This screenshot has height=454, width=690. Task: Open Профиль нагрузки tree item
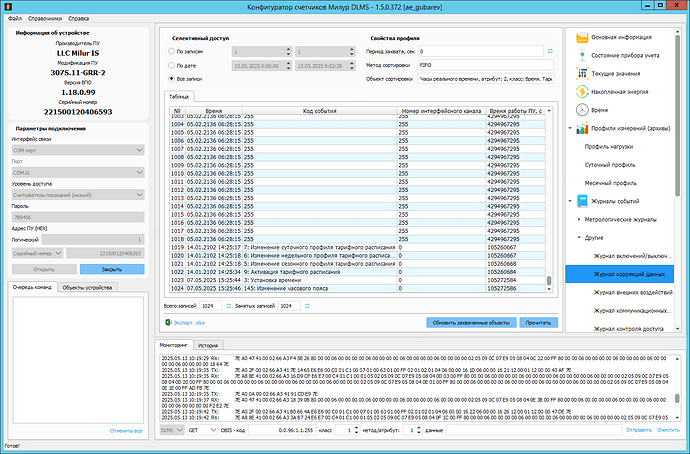(609, 146)
